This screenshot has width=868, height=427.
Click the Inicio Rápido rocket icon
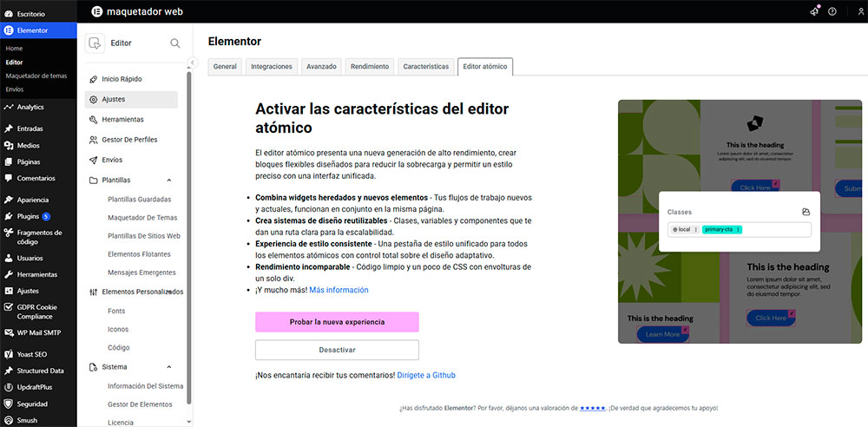(93, 79)
